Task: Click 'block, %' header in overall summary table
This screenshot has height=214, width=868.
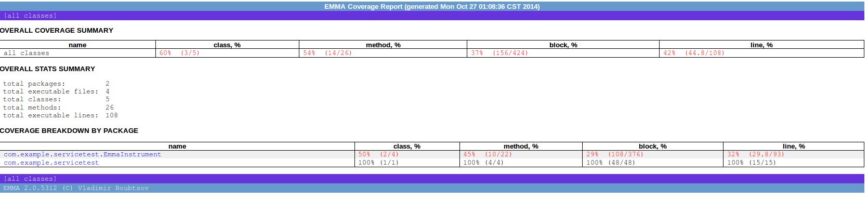Action: (563, 45)
